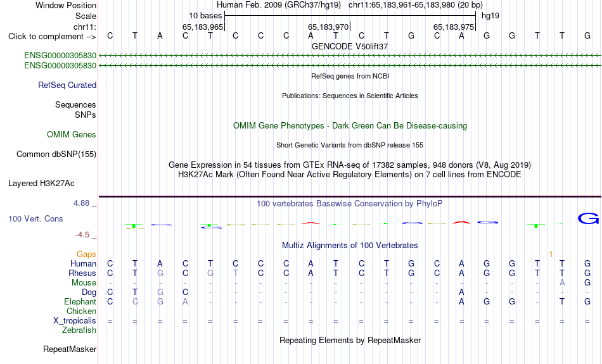Open 'Publications: Sequences in Scientific Articles' title
This screenshot has width=602, height=364.
[350, 96]
